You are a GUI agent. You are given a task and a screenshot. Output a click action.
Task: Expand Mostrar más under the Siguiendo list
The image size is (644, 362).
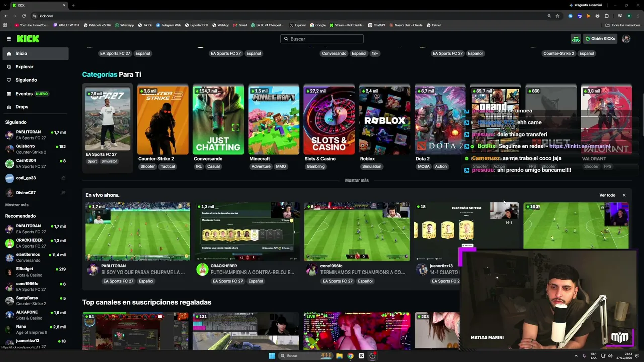(x=17, y=205)
